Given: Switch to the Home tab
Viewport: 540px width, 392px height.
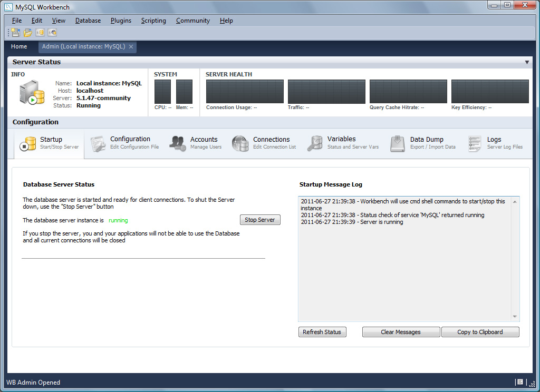Looking at the screenshot, I should coord(19,46).
